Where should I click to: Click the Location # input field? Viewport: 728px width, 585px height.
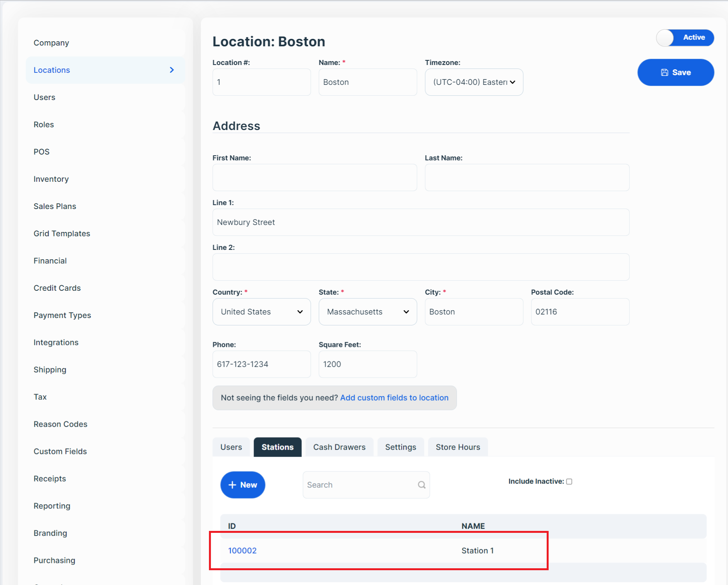click(x=261, y=82)
